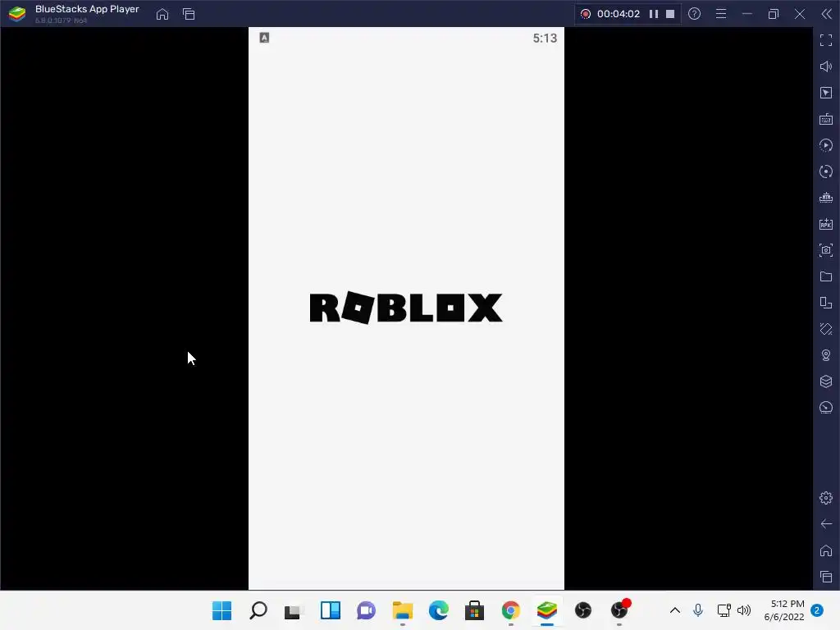Open sync operations circular icon
The width and height of the screenshot is (840, 630).
pyautogui.click(x=826, y=171)
